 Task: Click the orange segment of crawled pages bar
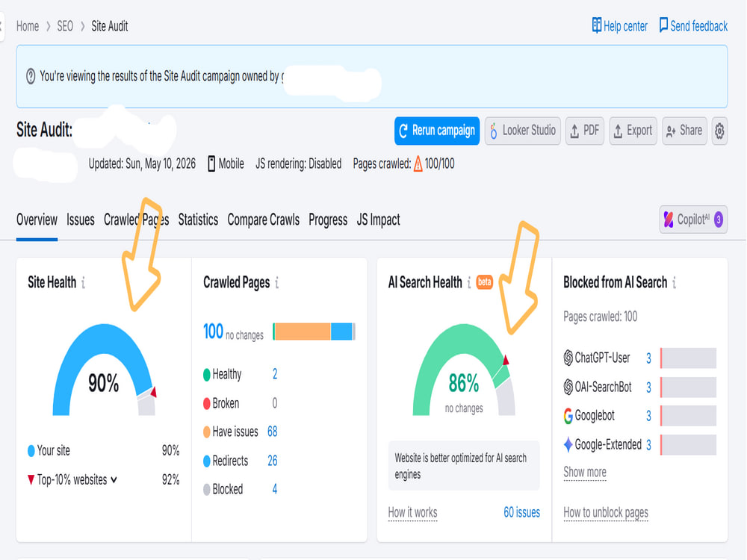(303, 332)
